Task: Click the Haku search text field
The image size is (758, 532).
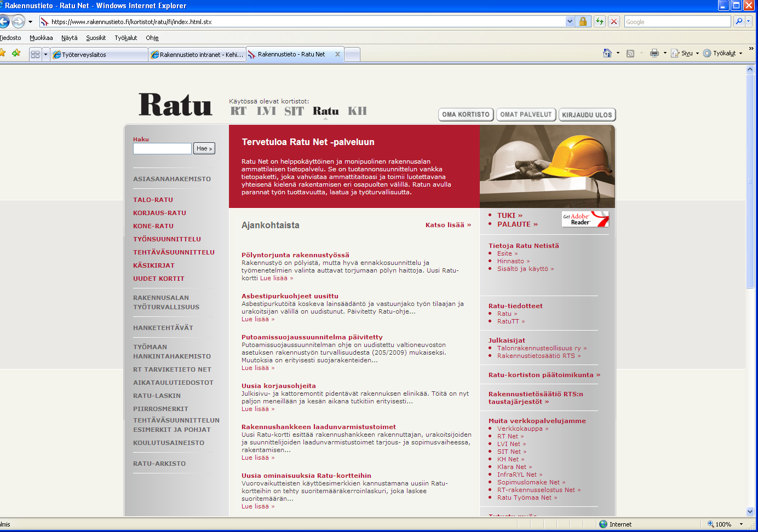Action: coord(162,148)
